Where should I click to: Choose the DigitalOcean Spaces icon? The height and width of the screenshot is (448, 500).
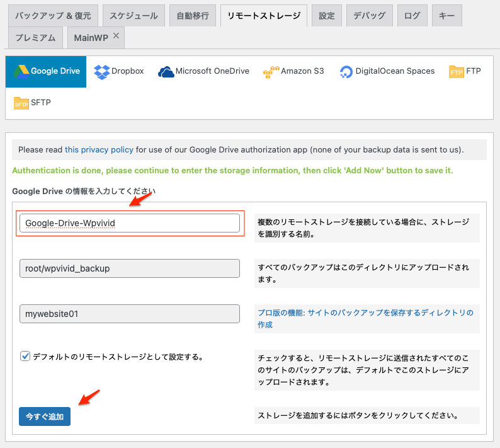[346, 72]
